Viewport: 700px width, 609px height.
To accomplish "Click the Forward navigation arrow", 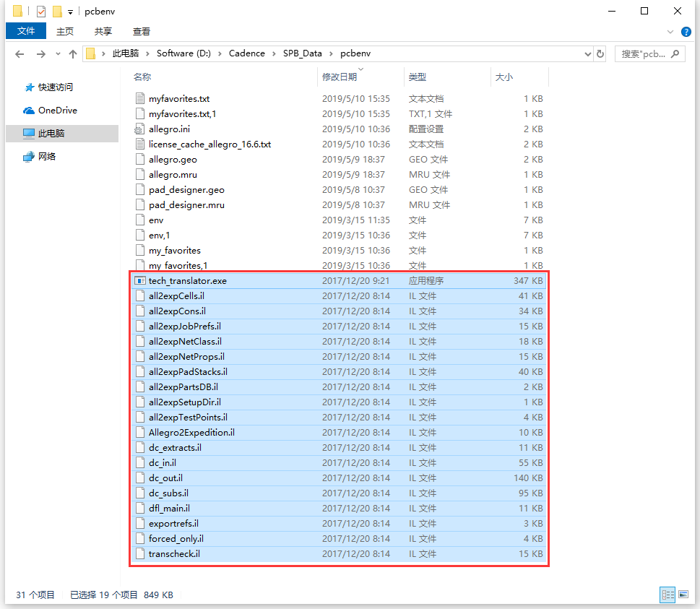I will 40,54.
